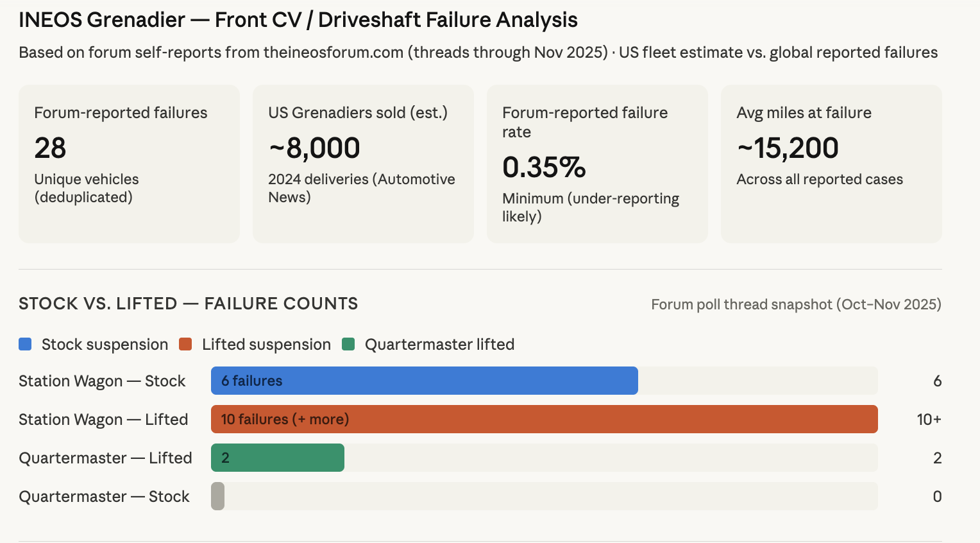Click the blue Stock suspension legend swatch
980x543 pixels.
(x=25, y=344)
